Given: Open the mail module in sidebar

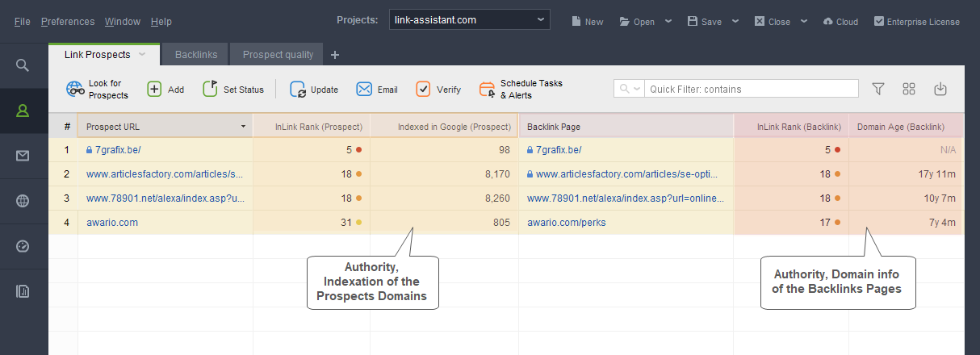Looking at the screenshot, I should [23, 156].
